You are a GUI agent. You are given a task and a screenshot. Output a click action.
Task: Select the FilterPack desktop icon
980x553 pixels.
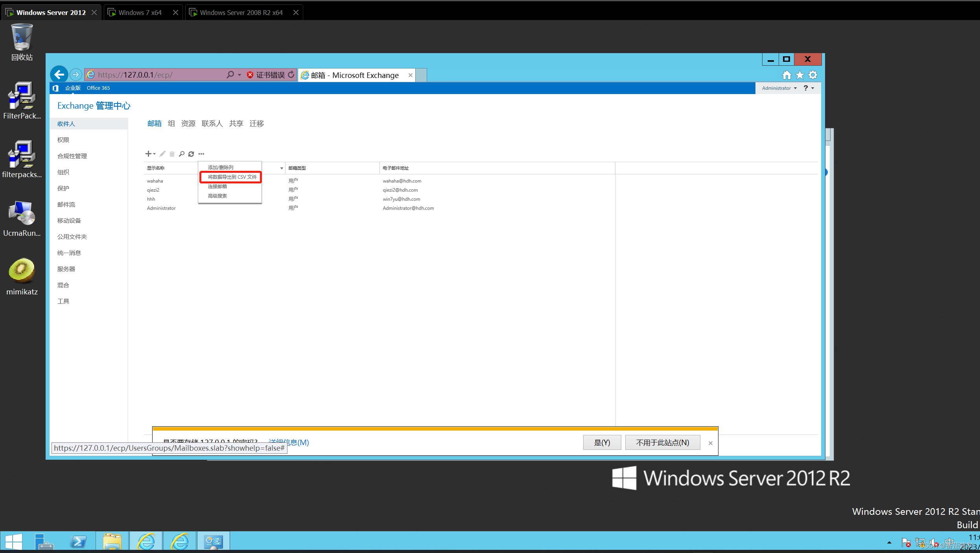tap(22, 101)
